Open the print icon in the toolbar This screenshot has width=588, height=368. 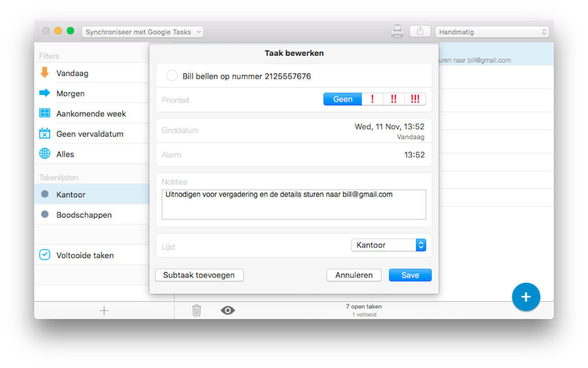pos(397,31)
